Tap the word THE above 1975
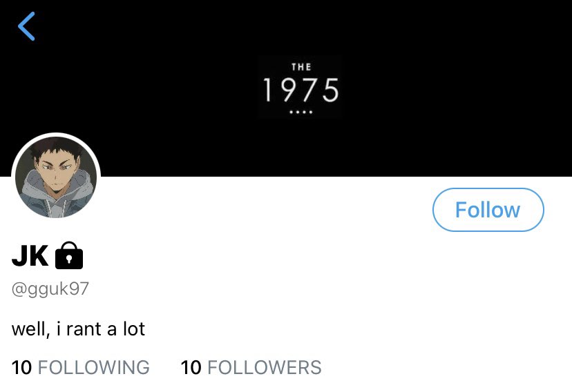 (x=301, y=67)
